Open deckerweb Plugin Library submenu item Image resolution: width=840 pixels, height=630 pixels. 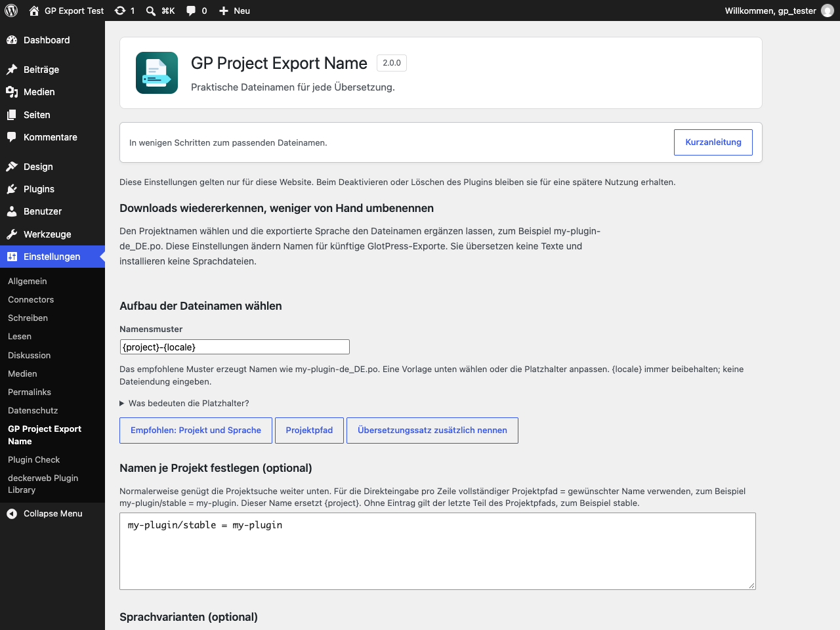pos(43,484)
